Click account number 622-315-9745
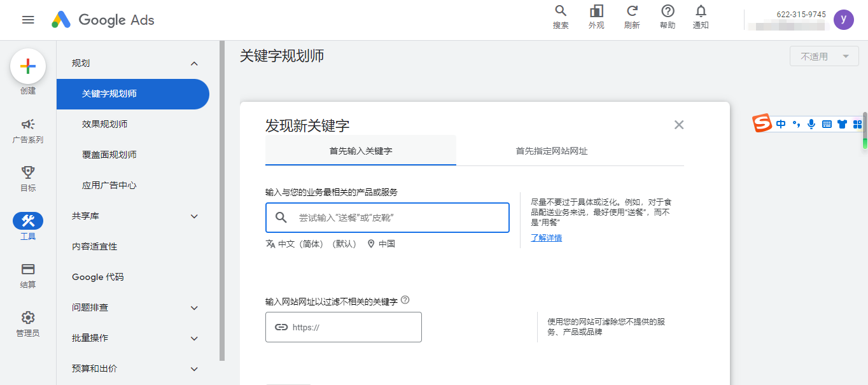Viewport: 868px width, 385px height. (x=801, y=15)
